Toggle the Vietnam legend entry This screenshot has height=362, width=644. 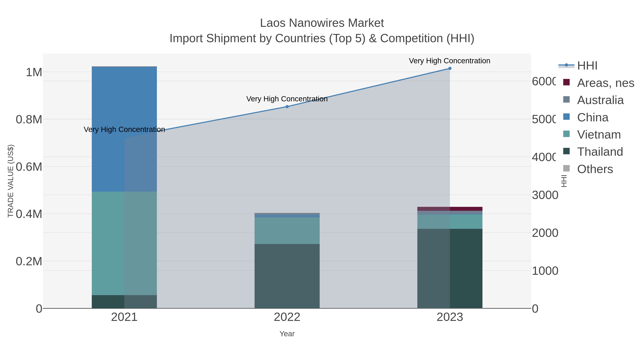(x=592, y=134)
